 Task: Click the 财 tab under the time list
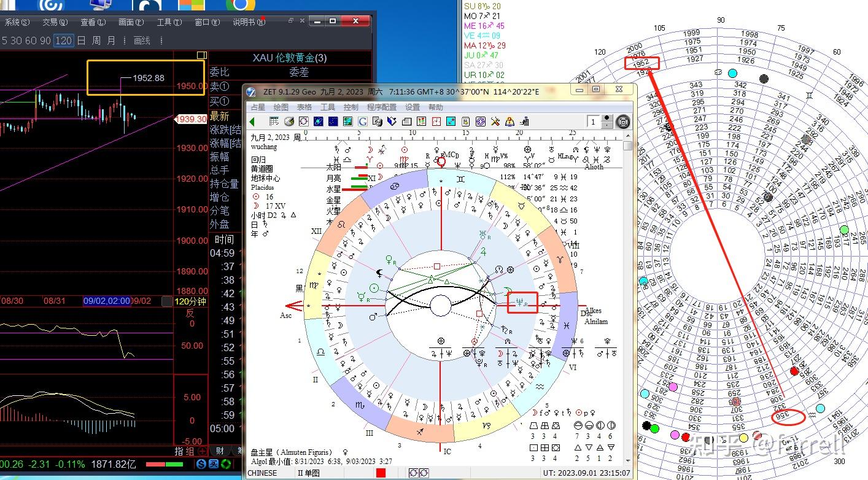click(x=220, y=451)
